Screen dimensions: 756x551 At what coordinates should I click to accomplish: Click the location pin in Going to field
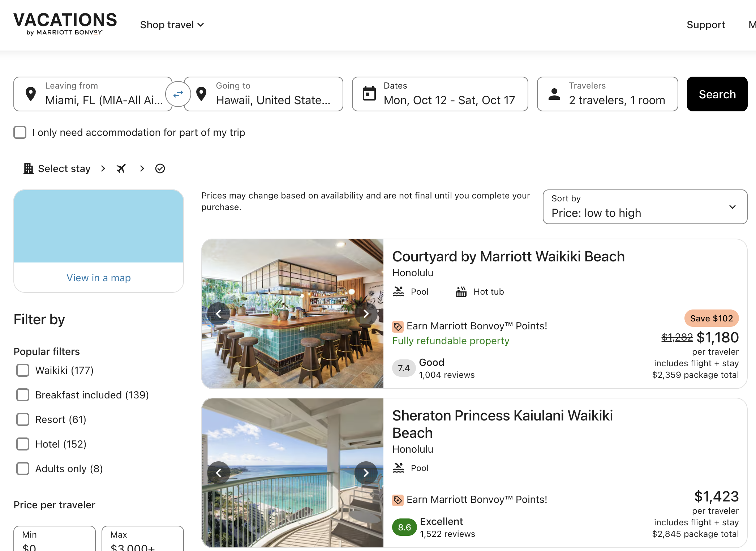click(x=201, y=94)
